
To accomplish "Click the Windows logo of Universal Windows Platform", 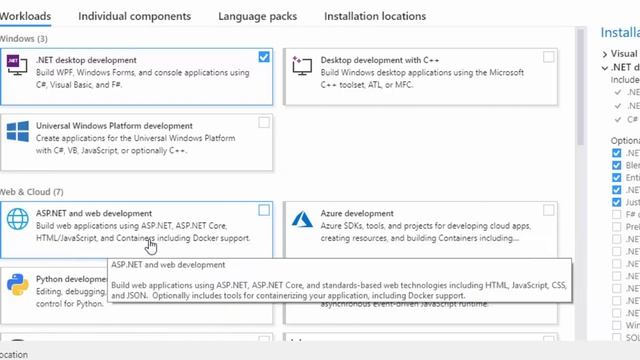I will (x=18, y=131).
